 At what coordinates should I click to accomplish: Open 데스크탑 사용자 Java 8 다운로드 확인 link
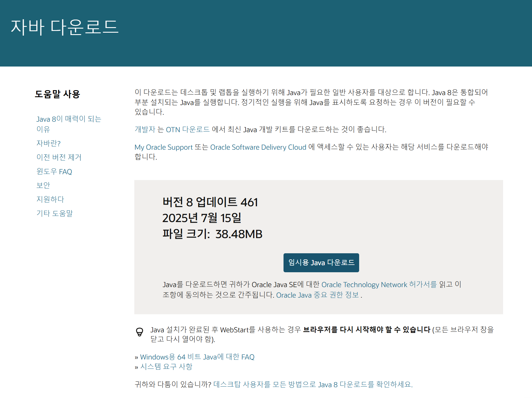coord(313,384)
